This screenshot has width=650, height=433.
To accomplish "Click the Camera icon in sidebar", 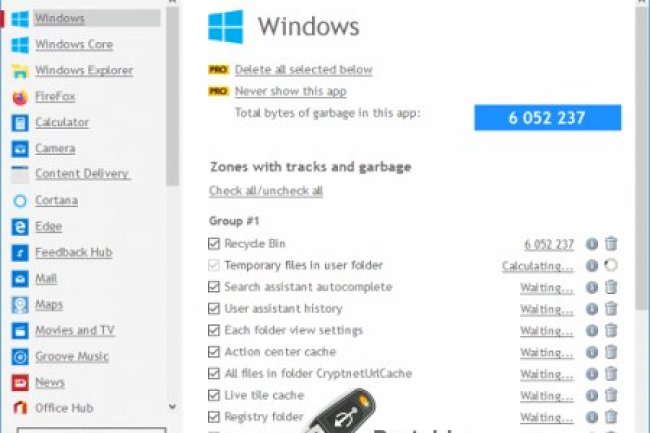I will click(19, 149).
